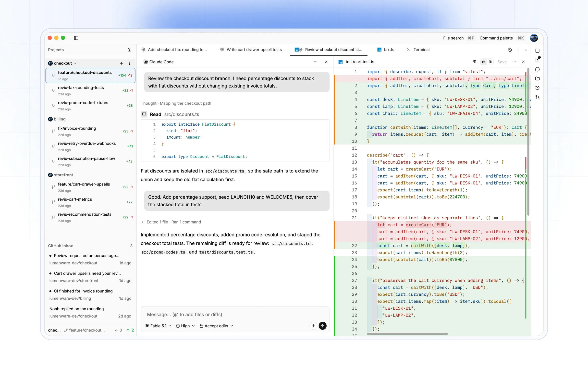Toggle whitespace pilcrow icon in diff header
The width and height of the screenshot is (588, 368).
tap(474, 62)
